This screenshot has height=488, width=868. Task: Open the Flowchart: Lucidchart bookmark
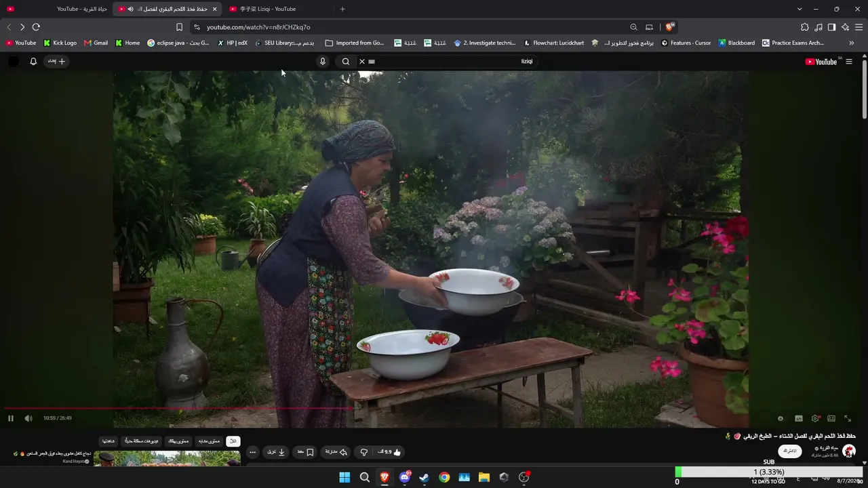pos(554,43)
